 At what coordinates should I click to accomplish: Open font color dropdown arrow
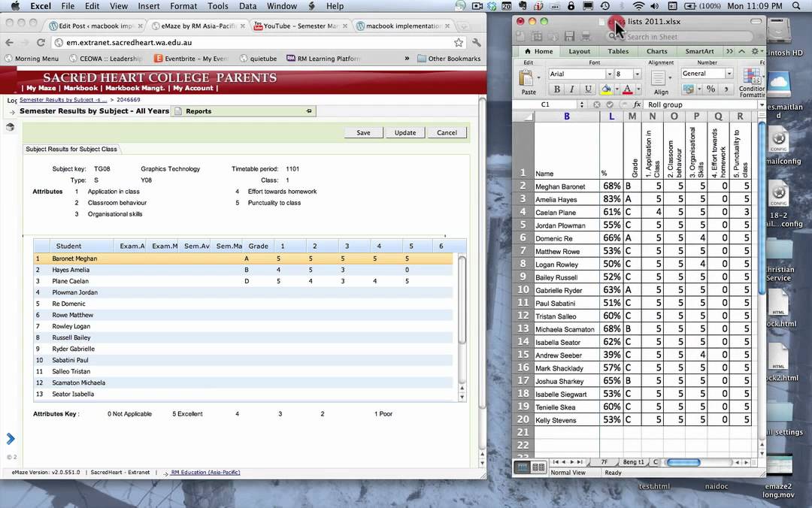(x=638, y=89)
